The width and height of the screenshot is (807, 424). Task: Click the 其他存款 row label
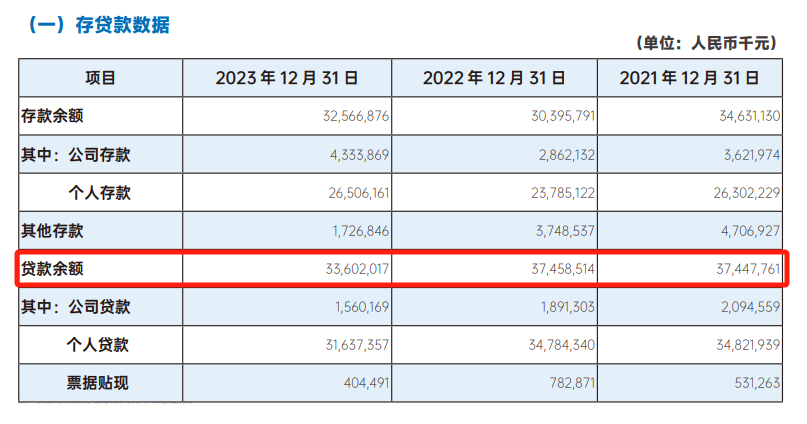coord(52,231)
